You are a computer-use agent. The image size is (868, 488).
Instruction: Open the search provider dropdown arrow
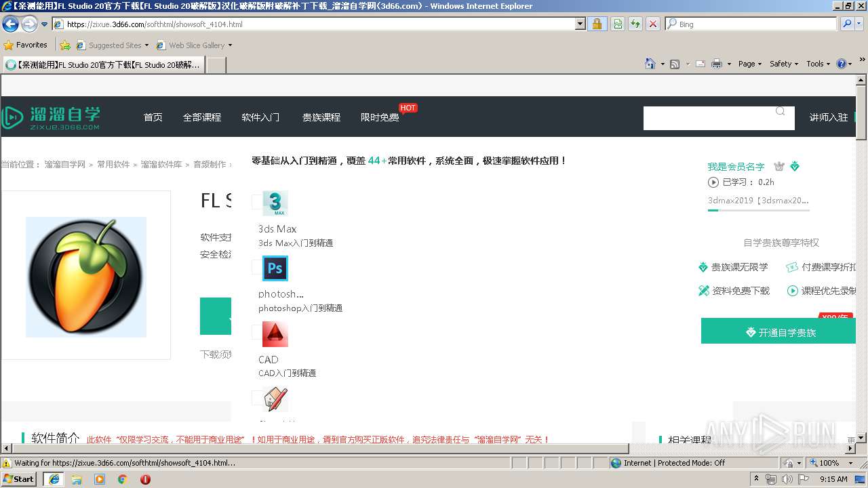coord(860,24)
